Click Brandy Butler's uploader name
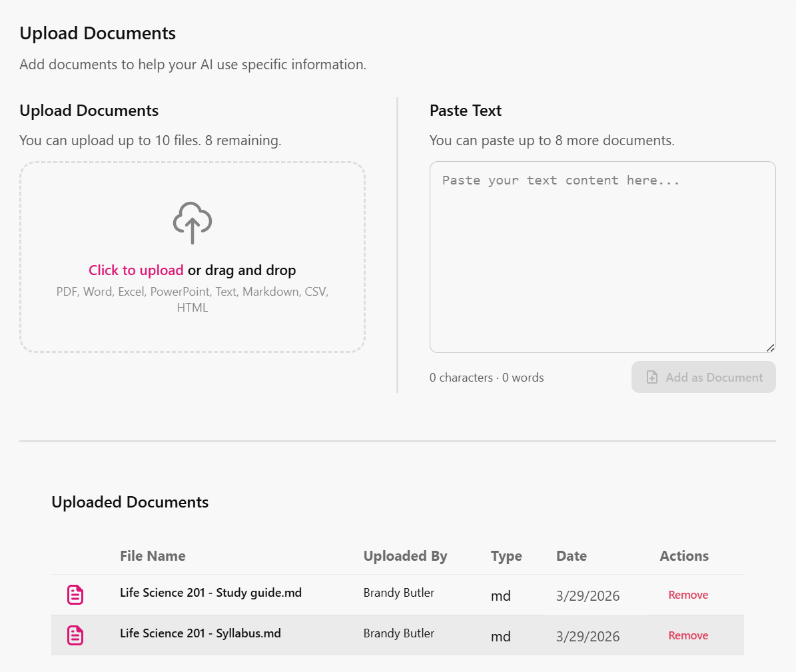 (x=398, y=593)
